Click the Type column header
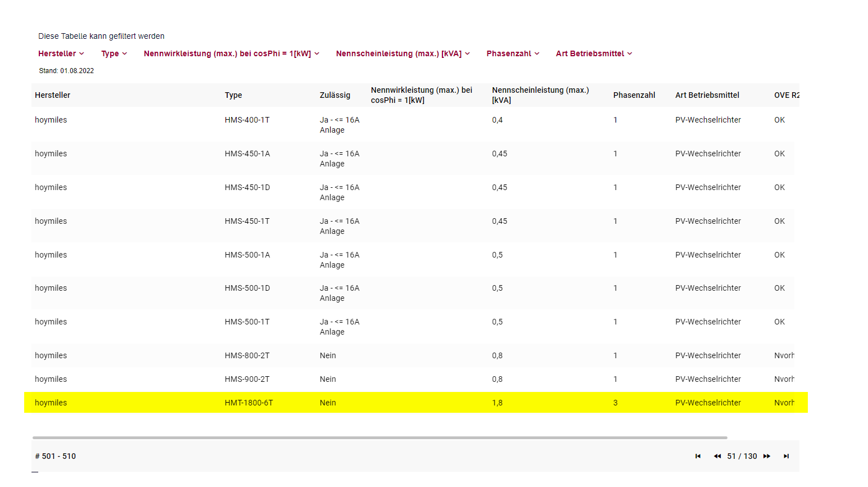868x487 pixels. pos(233,95)
